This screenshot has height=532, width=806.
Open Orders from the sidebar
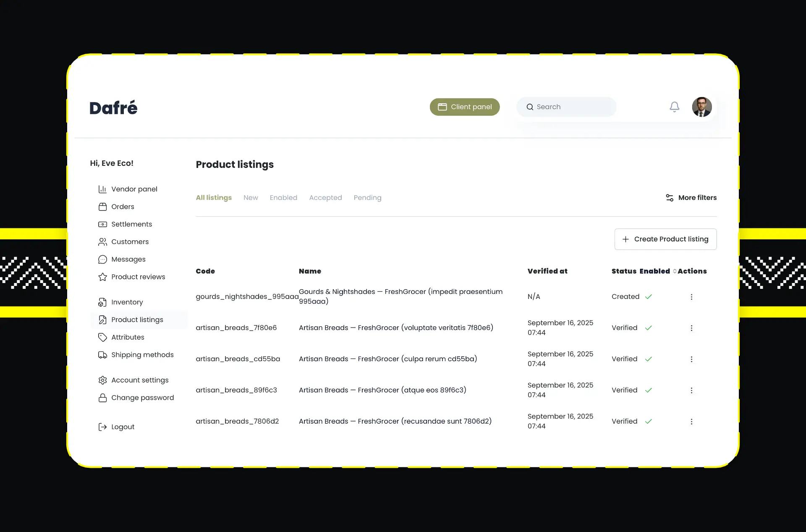pos(122,207)
